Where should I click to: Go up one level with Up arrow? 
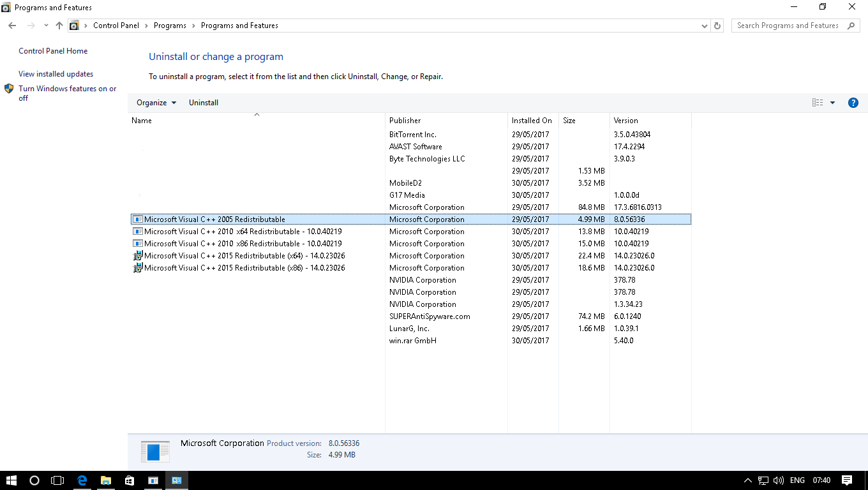click(x=59, y=26)
